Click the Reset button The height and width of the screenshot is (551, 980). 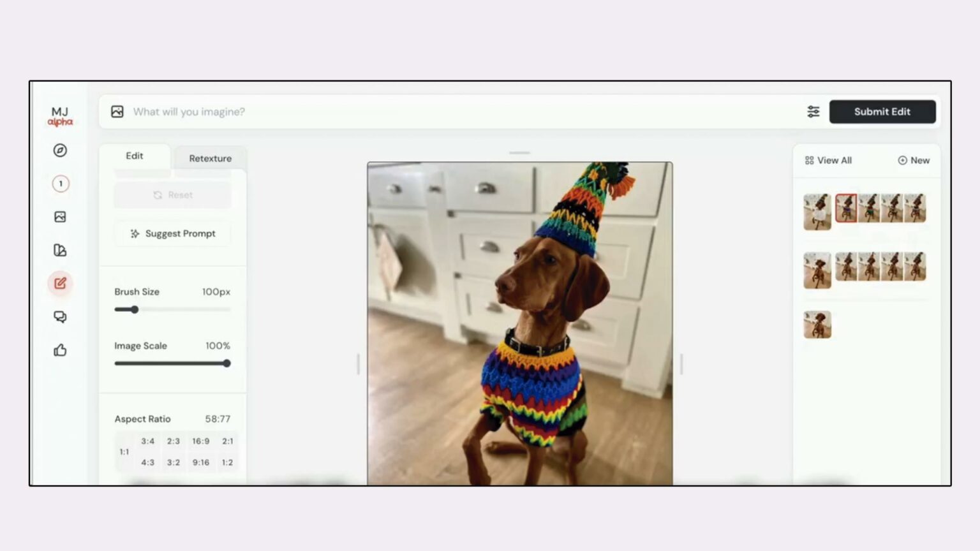coord(173,195)
